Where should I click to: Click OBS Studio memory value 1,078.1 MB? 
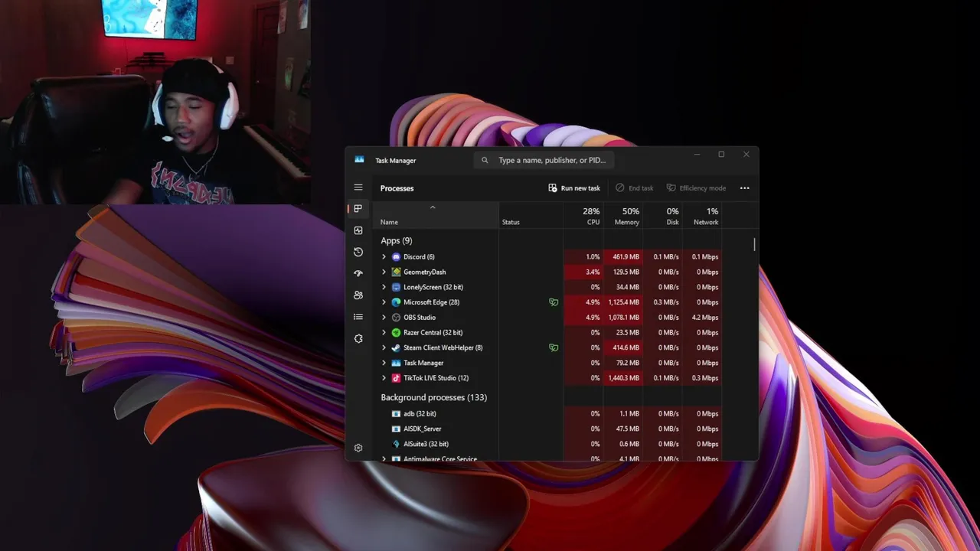tap(623, 318)
